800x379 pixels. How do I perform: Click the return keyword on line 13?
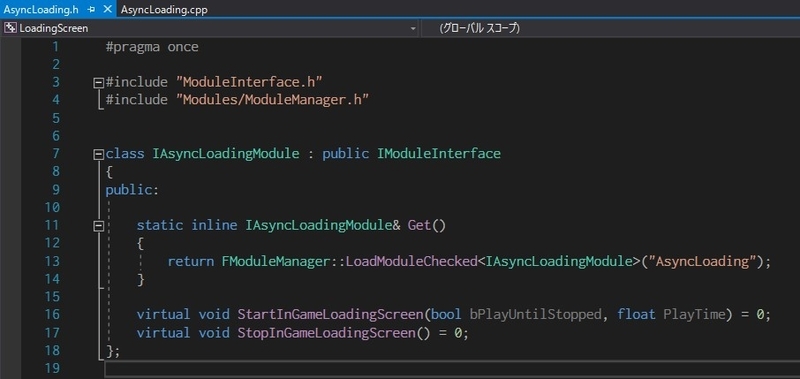coord(191,261)
